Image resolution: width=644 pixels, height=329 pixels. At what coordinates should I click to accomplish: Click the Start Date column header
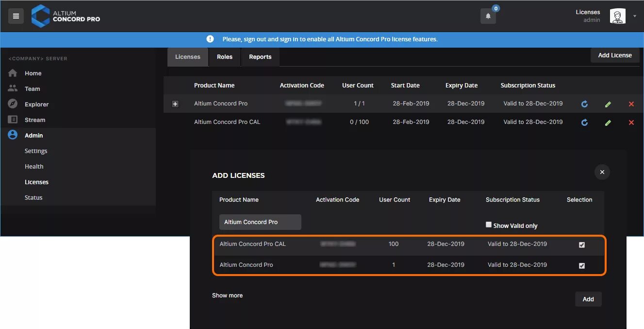(x=405, y=86)
